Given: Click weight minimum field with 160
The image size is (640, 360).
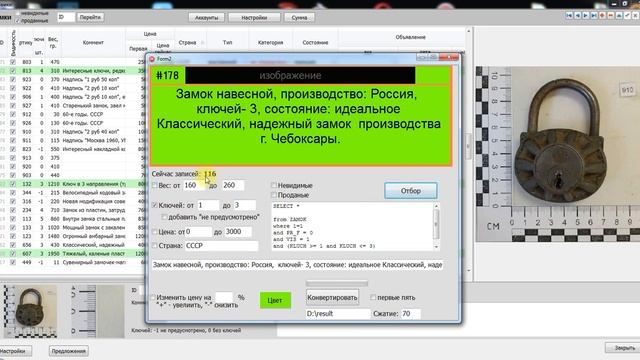Looking at the screenshot, I should coord(195,185).
